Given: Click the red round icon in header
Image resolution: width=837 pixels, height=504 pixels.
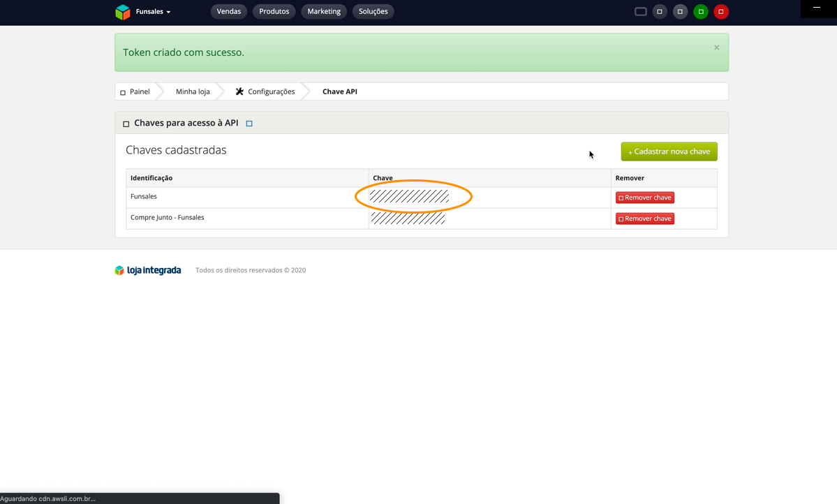Looking at the screenshot, I should pos(720,12).
